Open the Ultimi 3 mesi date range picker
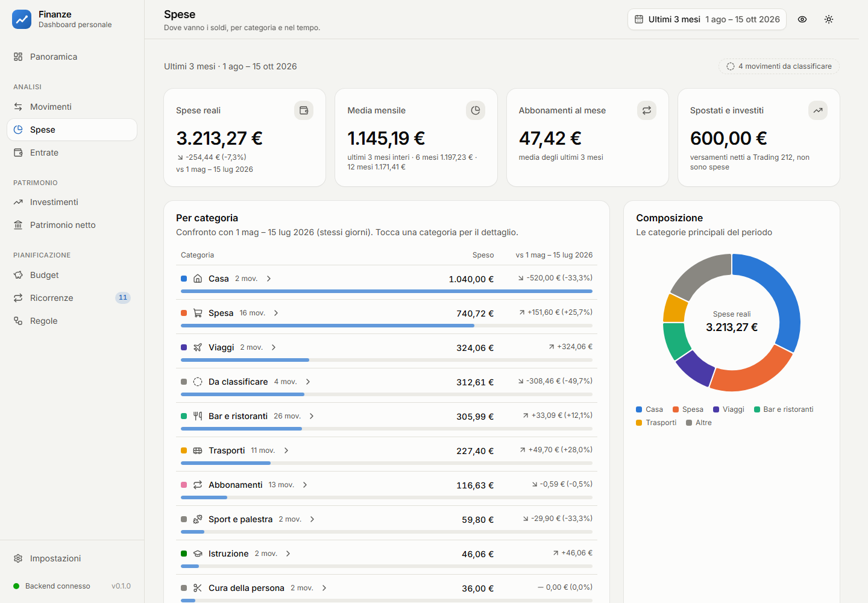Viewport: 868px width, 603px height. [x=707, y=19]
